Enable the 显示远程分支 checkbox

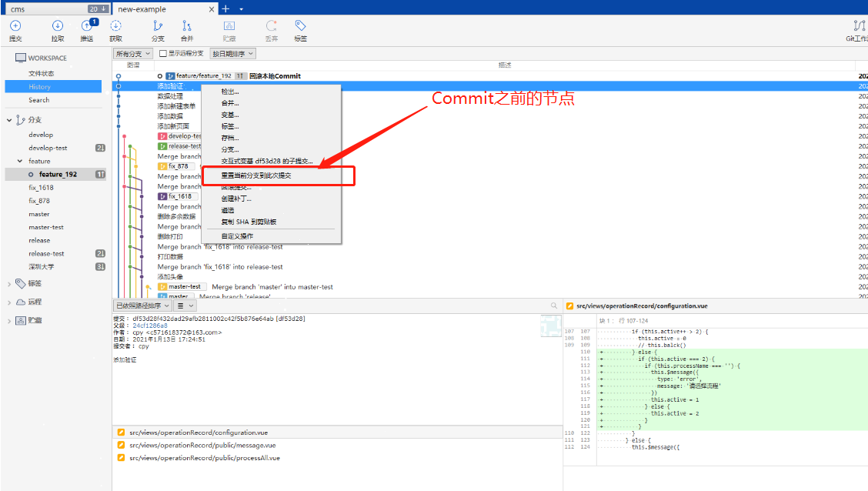click(163, 54)
